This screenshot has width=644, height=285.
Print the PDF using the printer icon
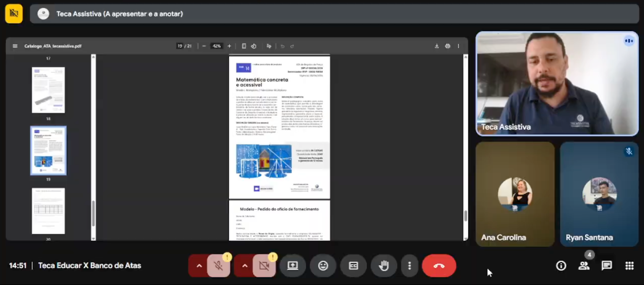pyautogui.click(x=448, y=46)
